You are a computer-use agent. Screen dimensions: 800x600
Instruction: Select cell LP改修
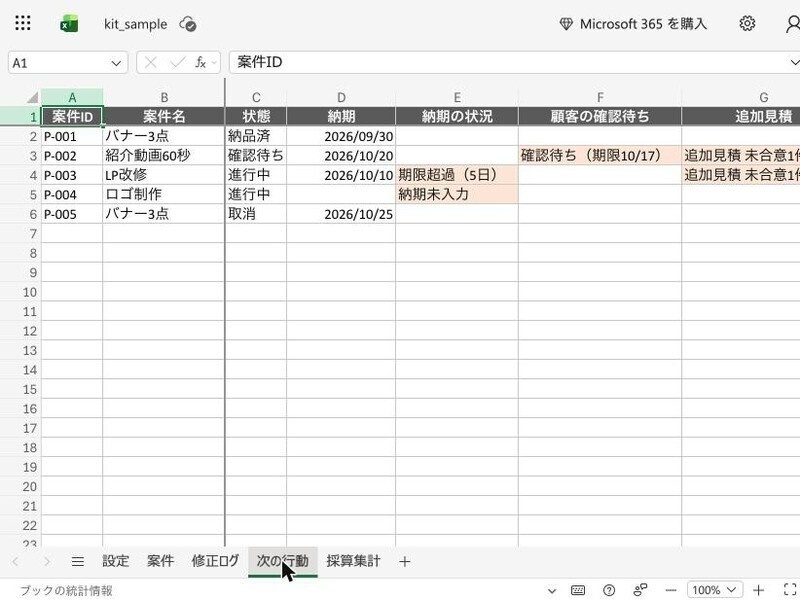pyautogui.click(x=164, y=175)
